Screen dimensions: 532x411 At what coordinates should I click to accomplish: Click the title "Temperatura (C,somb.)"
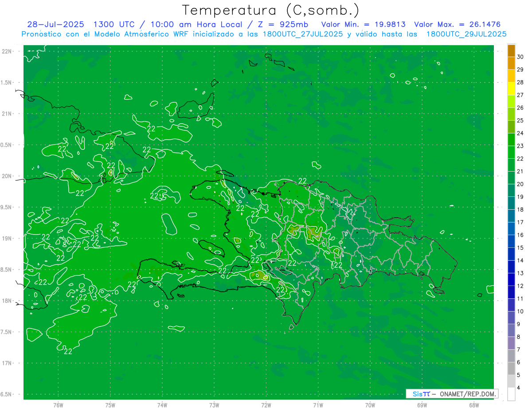coord(271,10)
